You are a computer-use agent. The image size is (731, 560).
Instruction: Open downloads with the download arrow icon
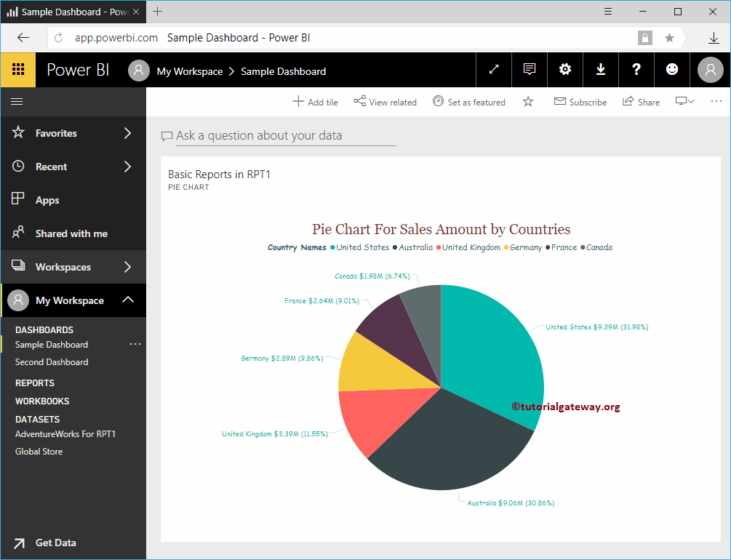[600, 69]
